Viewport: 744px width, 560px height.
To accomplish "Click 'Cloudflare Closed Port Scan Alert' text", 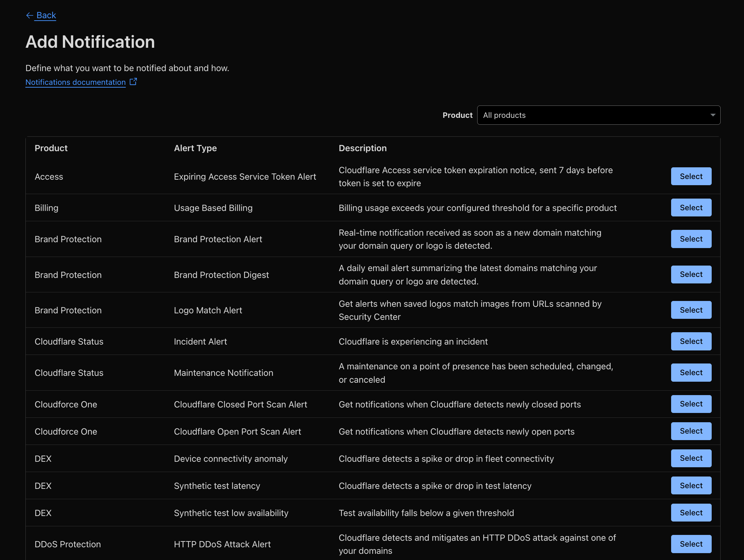I will coord(241,404).
